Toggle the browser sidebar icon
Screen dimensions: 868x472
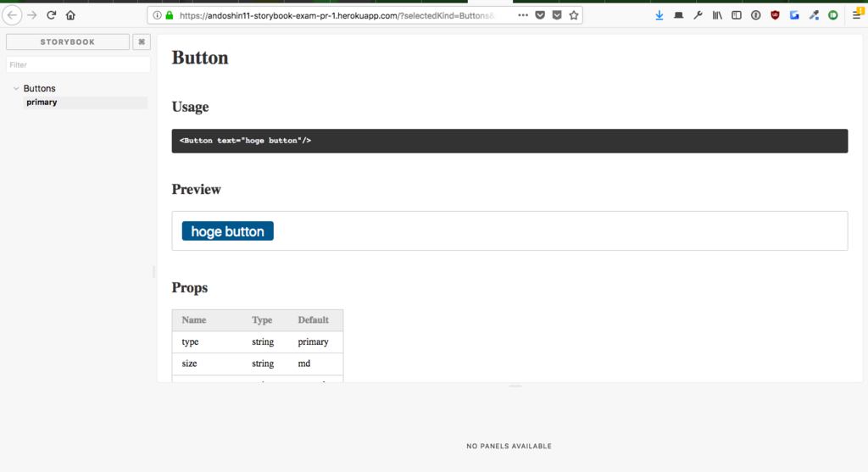[x=737, y=15]
